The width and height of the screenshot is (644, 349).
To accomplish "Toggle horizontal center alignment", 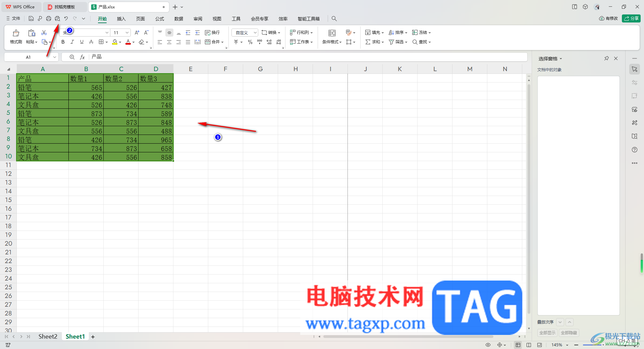I will point(169,42).
